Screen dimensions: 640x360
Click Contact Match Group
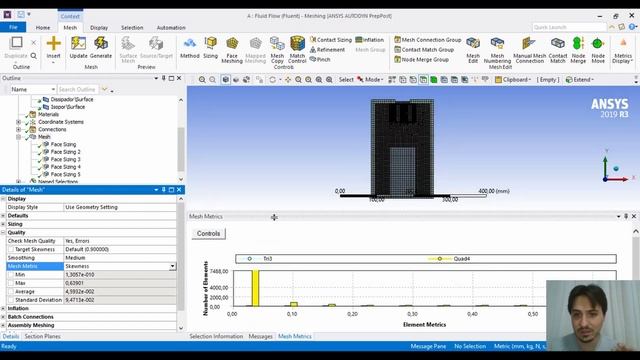click(x=424, y=49)
